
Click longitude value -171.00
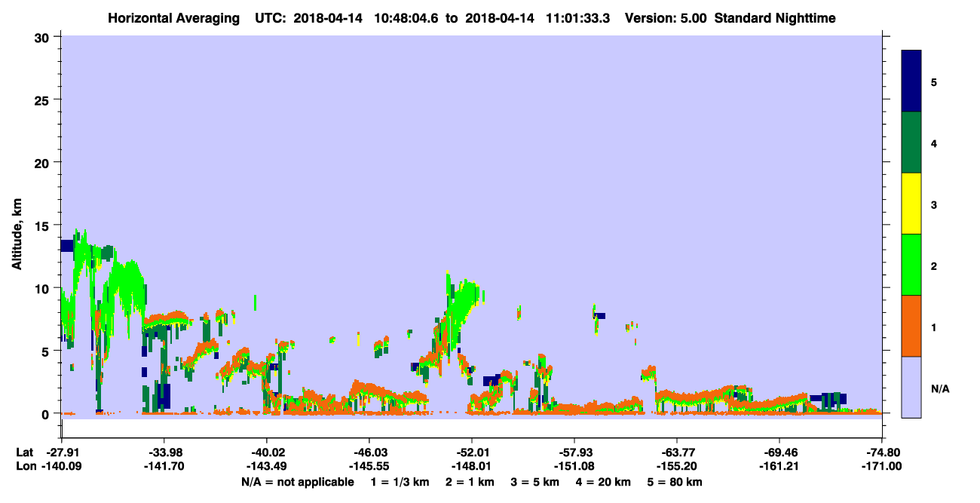(x=882, y=467)
